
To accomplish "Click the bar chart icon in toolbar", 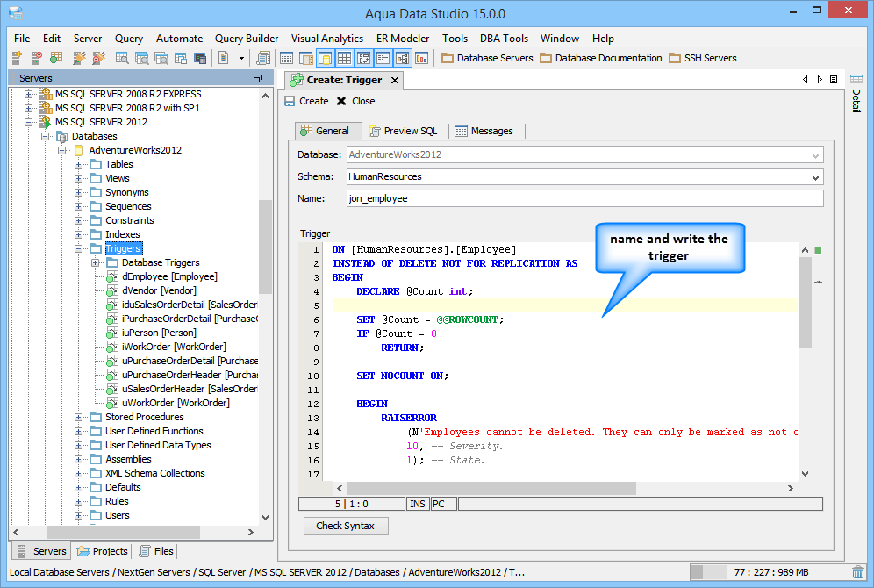I will 422,58.
